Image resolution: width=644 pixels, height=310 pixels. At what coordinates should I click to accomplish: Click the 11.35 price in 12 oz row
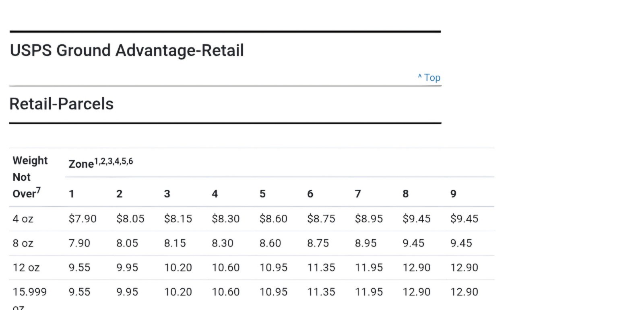pyautogui.click(x=321, y=268)
